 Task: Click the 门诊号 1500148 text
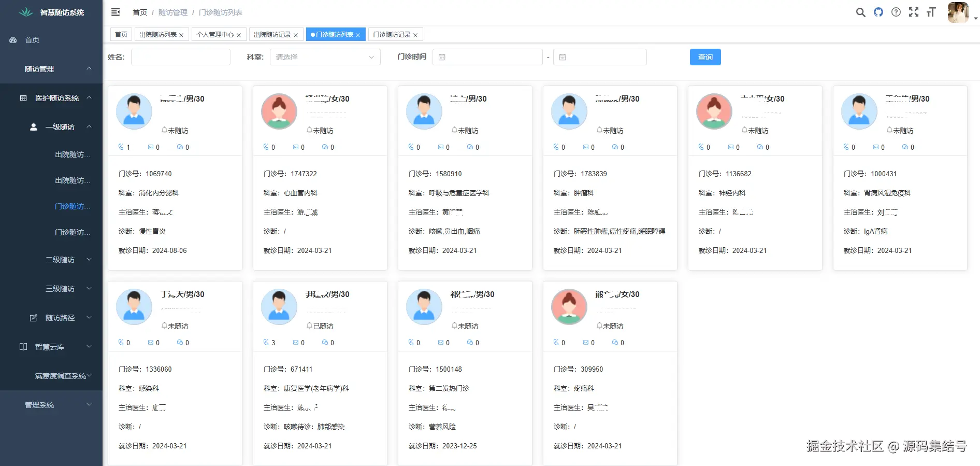(435, 369)
